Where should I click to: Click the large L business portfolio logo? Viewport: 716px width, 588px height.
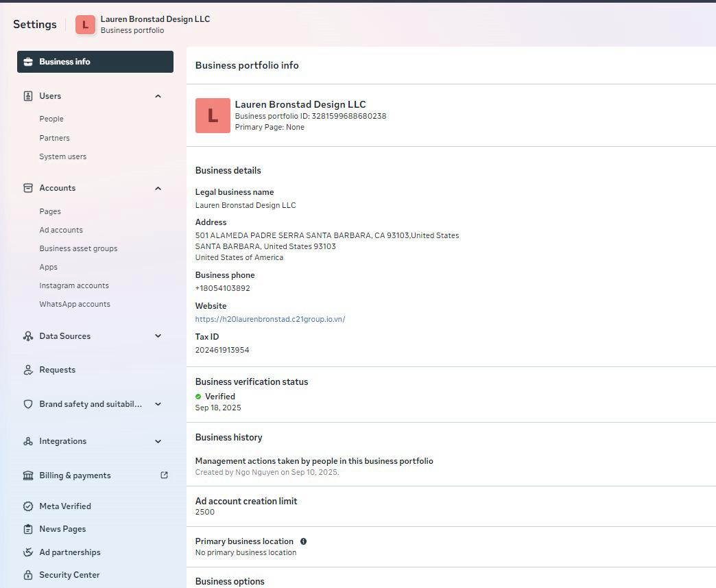tap(213, 115)
